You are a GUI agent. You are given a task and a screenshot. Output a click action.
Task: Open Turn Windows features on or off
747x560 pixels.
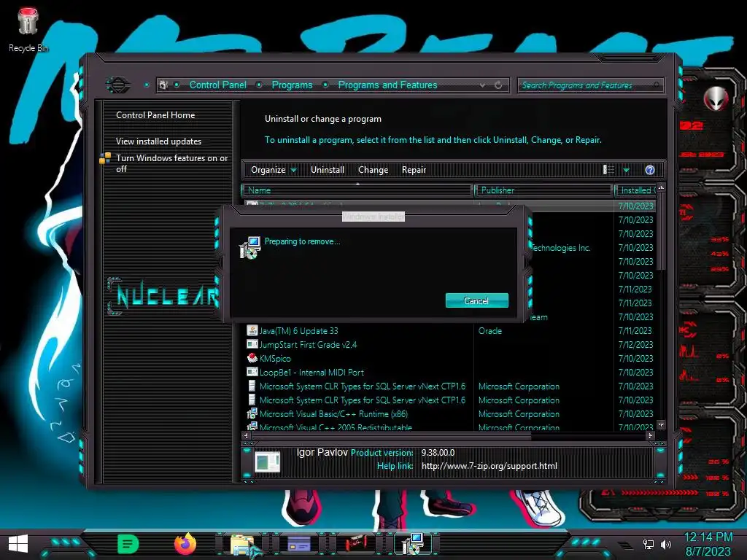tap(171, 163)
